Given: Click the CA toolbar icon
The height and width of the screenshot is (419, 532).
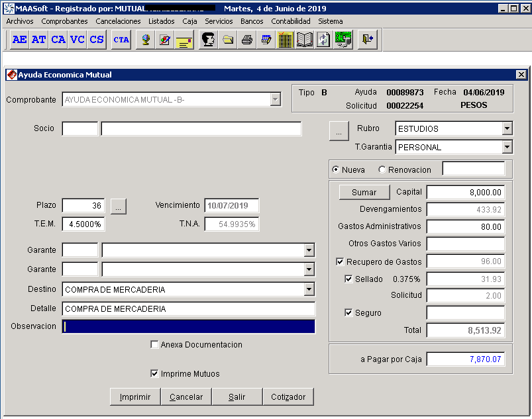Looking at the screenshot, I should click(x=58, y=40).
